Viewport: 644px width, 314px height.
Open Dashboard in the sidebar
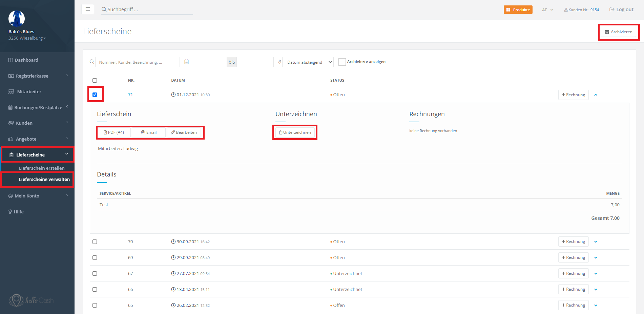pyautogui.click(x=37, y=60)
